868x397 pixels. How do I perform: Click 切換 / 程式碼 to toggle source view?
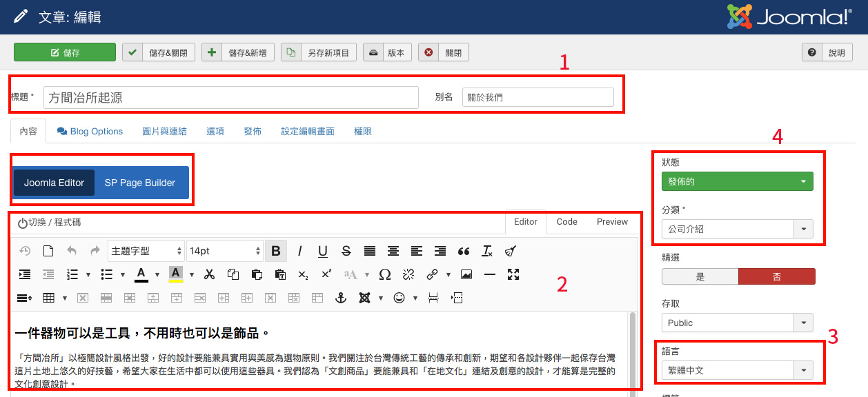coord(50,222)
